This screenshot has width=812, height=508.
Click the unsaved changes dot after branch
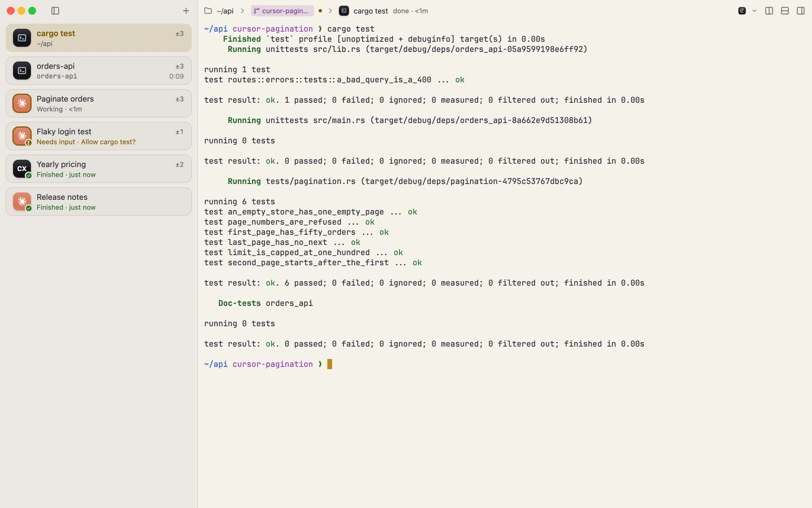(320, 11)
